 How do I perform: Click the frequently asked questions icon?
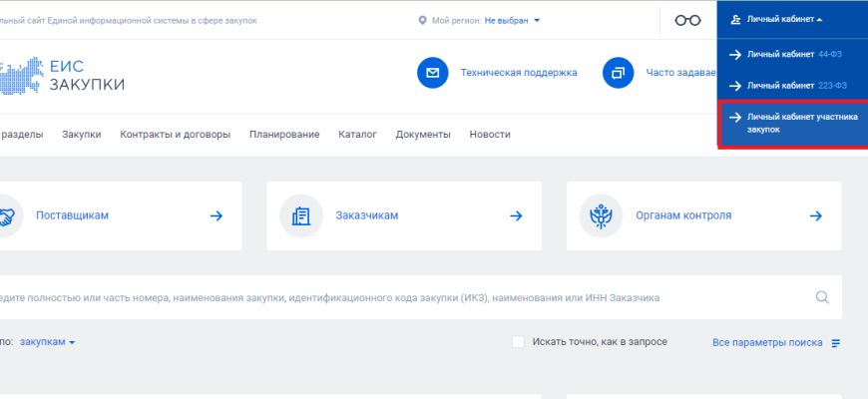[x=619, y=73]
